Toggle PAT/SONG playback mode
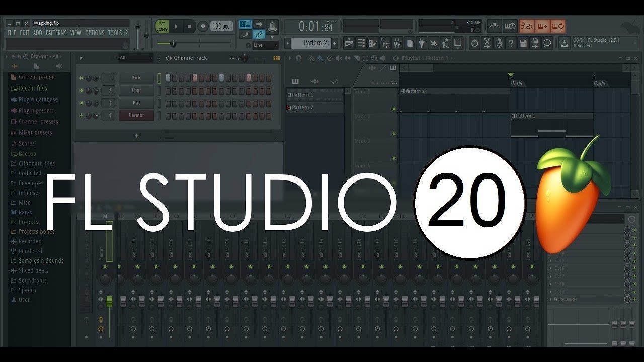The image size is (644, 362). pos(162,26)
